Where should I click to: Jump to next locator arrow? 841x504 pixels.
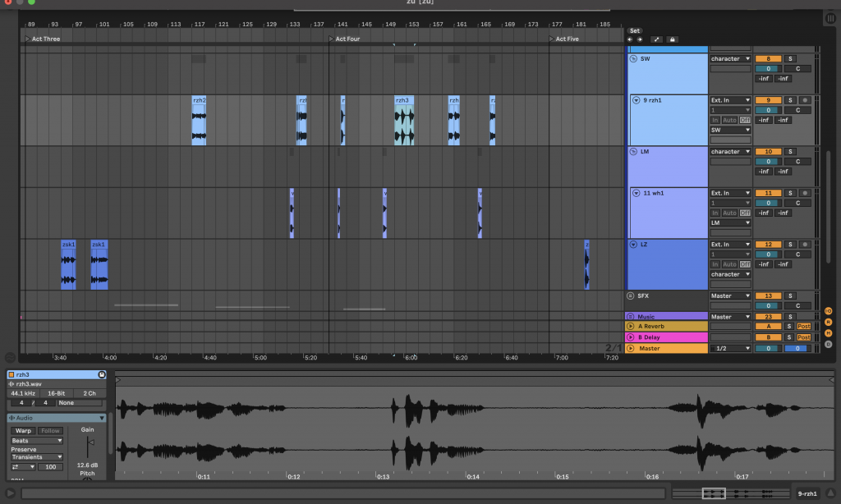(639, 39)
